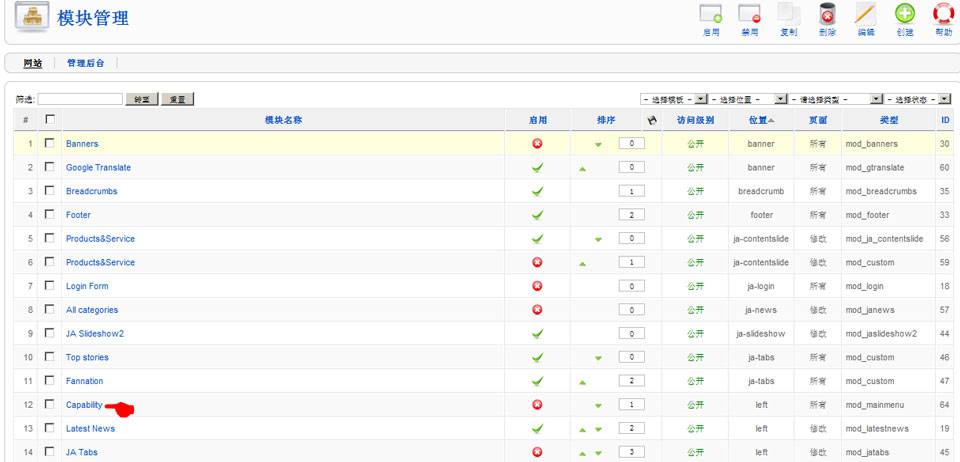Viewport: 960px width, 462px height.
Task: Click the ja-slideshow position cell
Action: [x=760, y=334]
